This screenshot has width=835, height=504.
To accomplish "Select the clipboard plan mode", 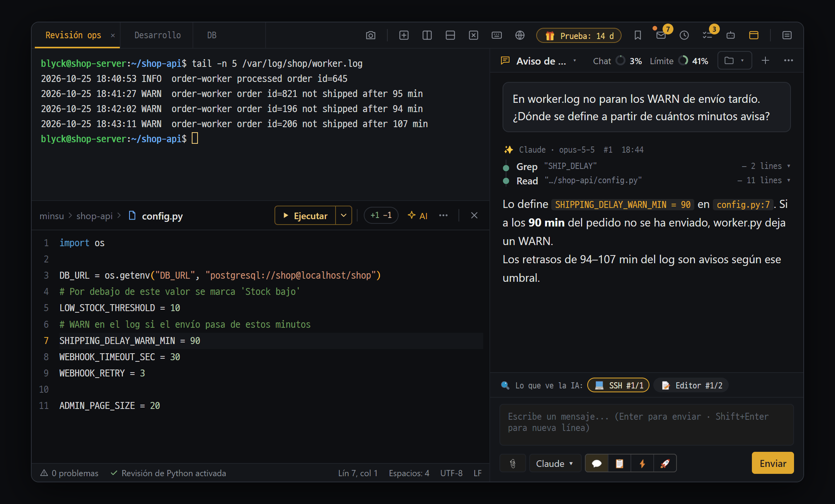I will [619, 463].
